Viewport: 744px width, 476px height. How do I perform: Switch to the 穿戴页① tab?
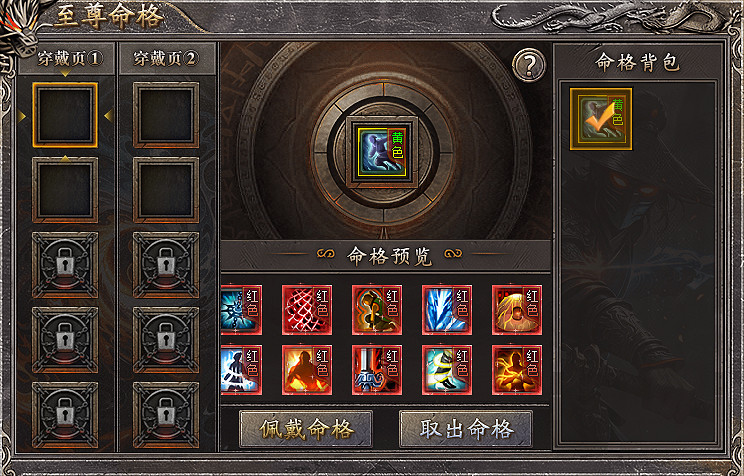click(67, 59)
